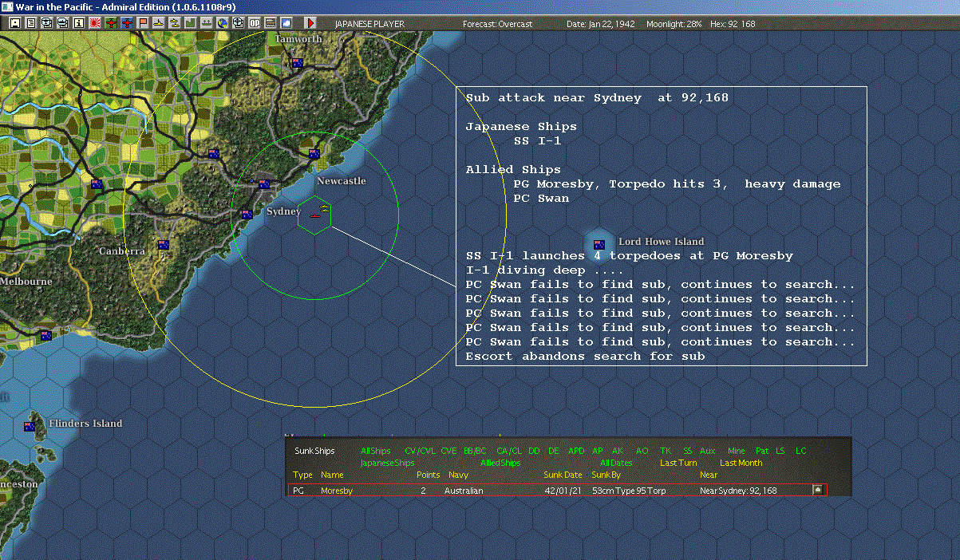Show only JapaneseShips in sunk list

pos(388,463)
